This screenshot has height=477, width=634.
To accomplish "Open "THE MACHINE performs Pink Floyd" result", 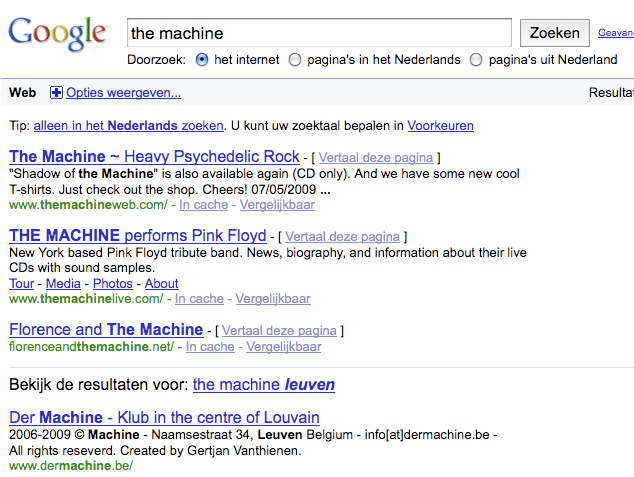I will 138,236.
